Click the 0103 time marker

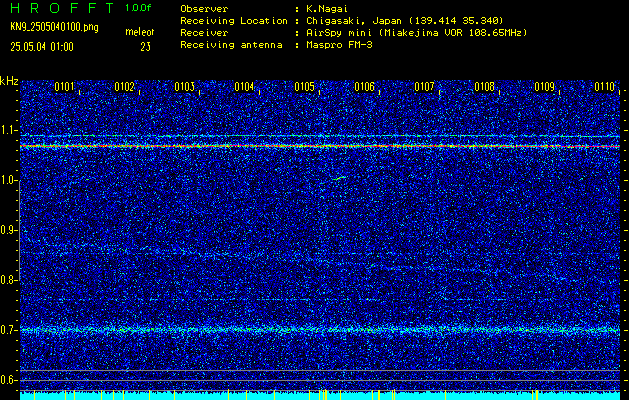[185, 87]
